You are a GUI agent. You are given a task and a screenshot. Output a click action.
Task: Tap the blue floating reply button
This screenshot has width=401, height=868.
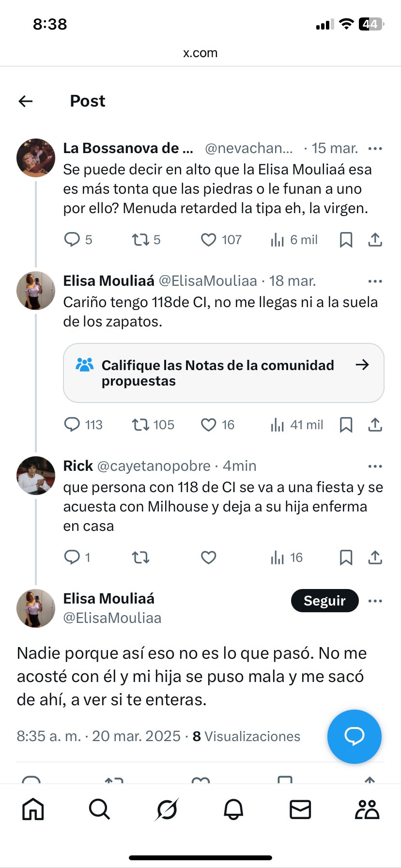pyautogui.click(x=354, y=736)
